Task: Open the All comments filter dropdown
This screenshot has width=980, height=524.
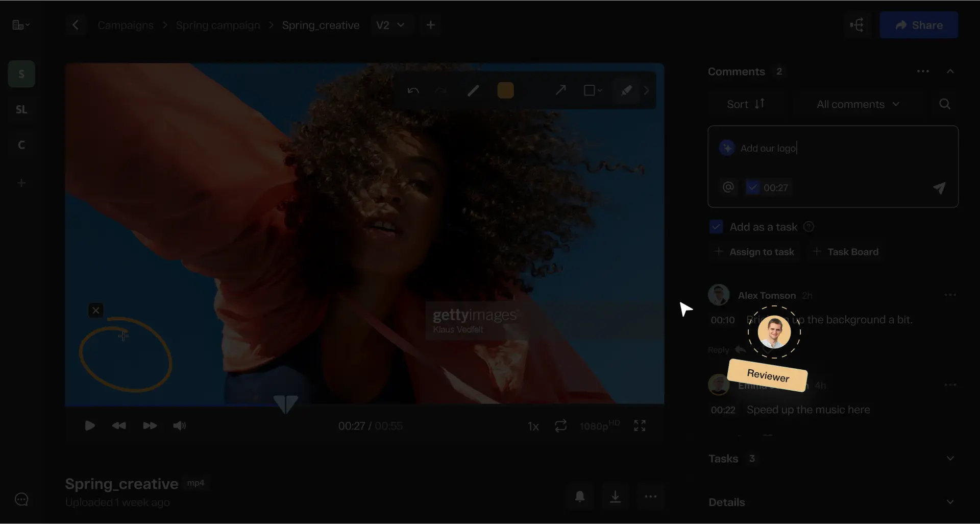Action: coord(857,104)
